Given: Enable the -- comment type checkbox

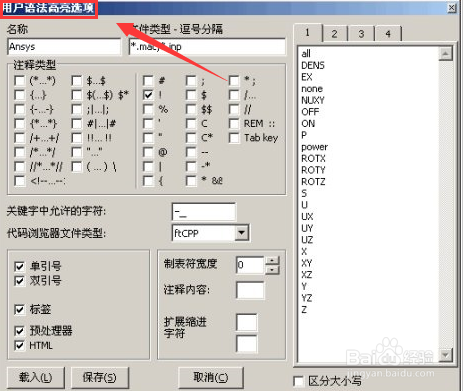Looking at the screenshot, I should (191, 152).
